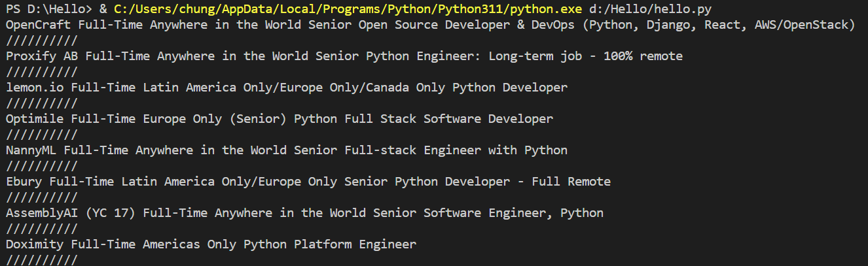This screenshot has height=266, width=868.
Task: Select the Proxify AB job output line
Action: [344, 56]
